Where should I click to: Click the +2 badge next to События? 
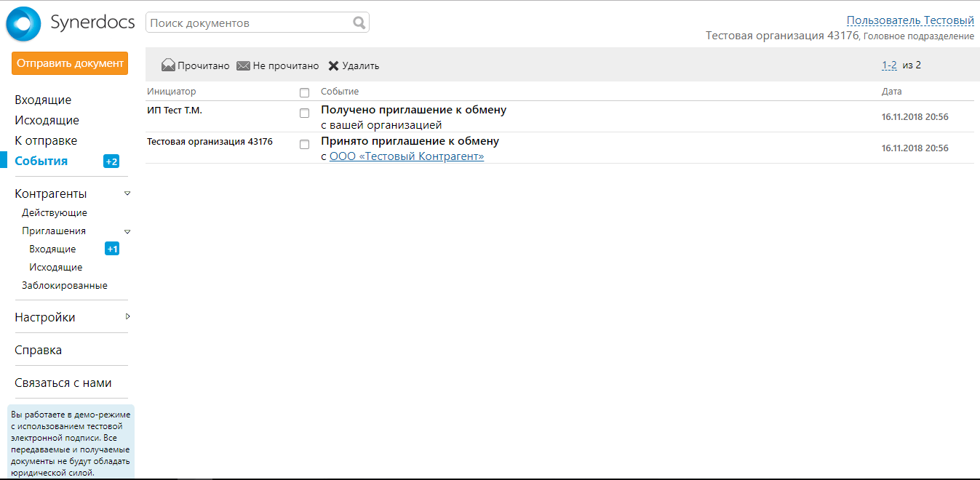tap(111, 161)
